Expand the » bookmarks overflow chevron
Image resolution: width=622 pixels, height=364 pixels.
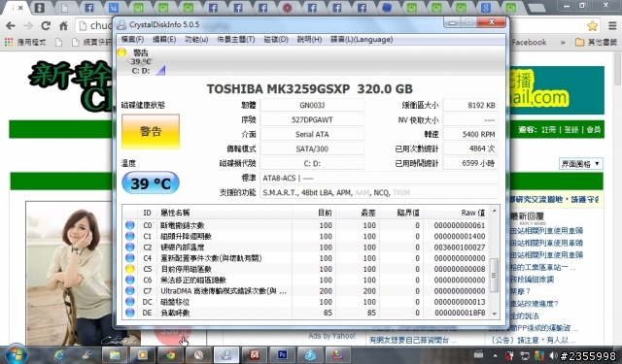[563, 43]
